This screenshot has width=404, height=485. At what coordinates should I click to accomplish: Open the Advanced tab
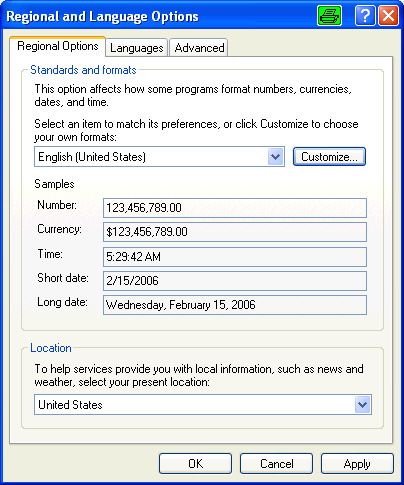pyautogui.click(x=199, y=48)
